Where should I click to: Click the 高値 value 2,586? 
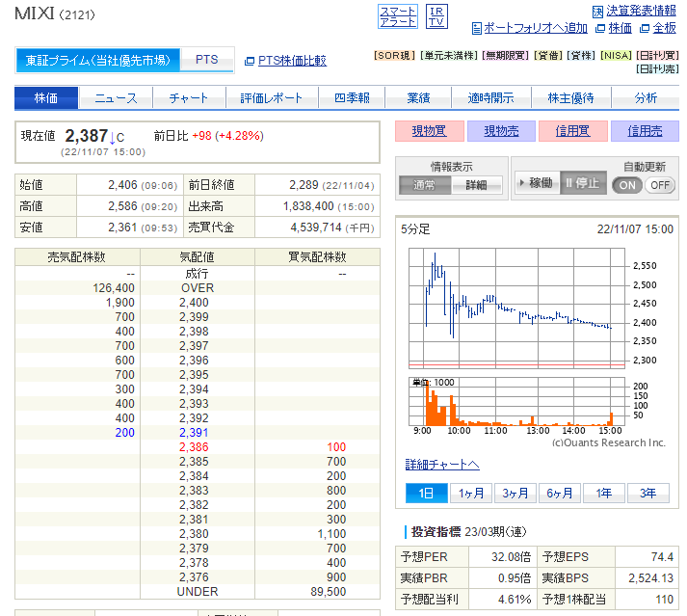coord(122,206)
